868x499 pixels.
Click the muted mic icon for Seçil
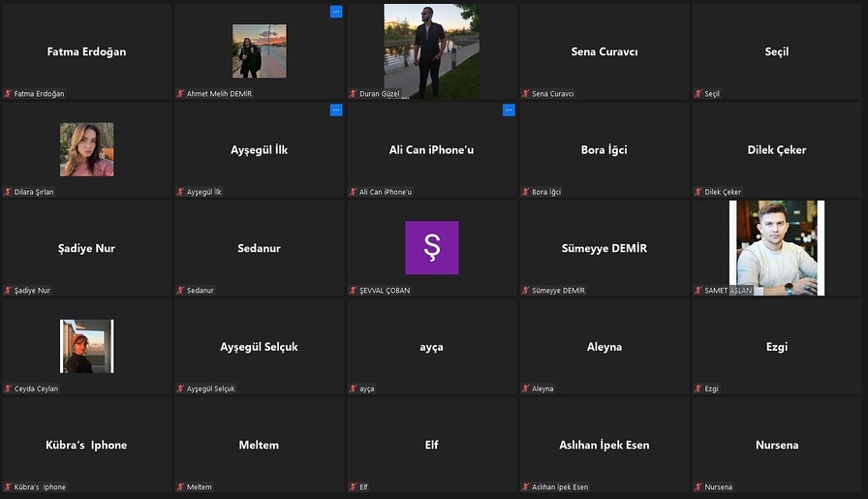697,94
